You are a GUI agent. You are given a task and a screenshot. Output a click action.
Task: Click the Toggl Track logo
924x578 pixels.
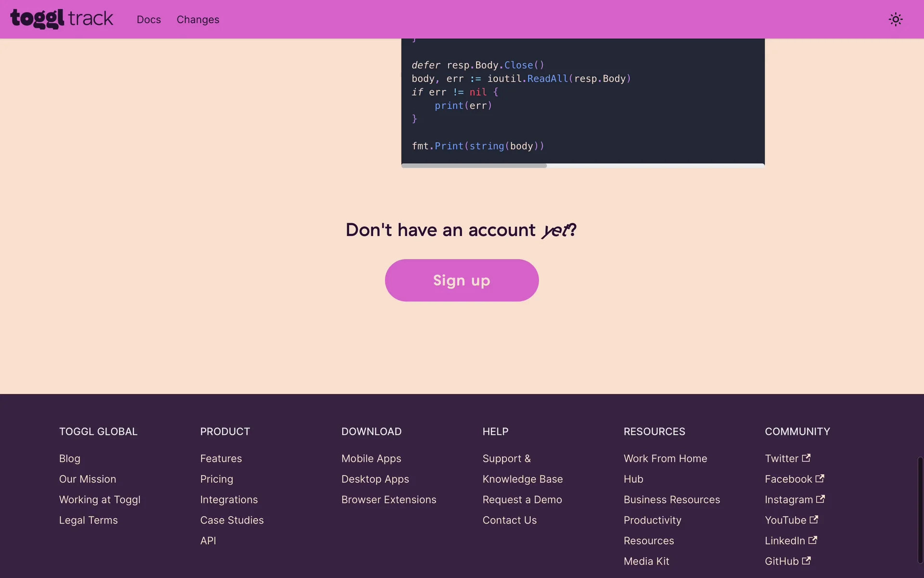point(62,19)
